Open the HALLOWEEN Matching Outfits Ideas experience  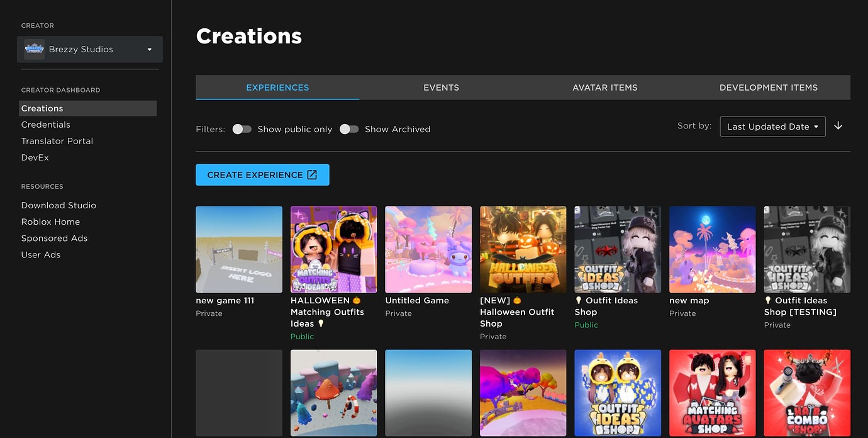click(333, 249)
